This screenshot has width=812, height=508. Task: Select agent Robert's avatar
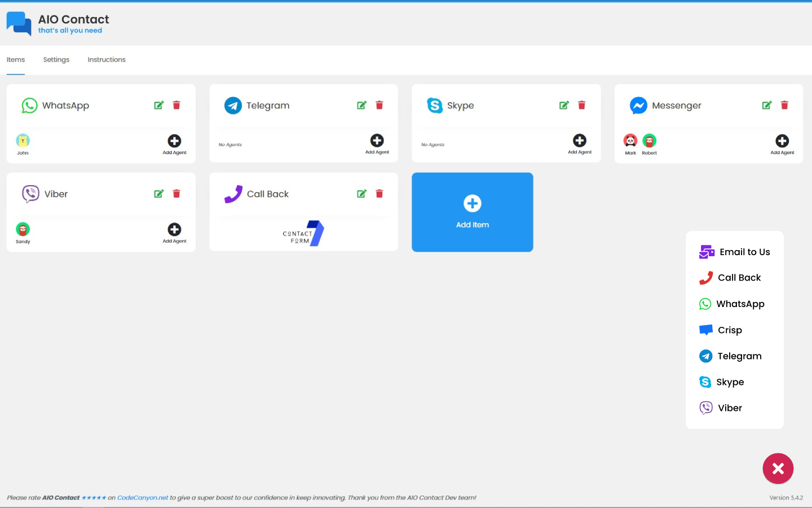click(650, 141)
